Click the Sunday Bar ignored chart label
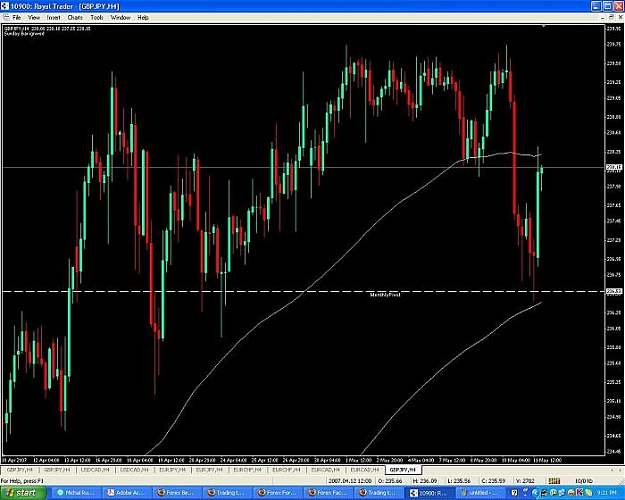625x500 pixels. point(24,34)
